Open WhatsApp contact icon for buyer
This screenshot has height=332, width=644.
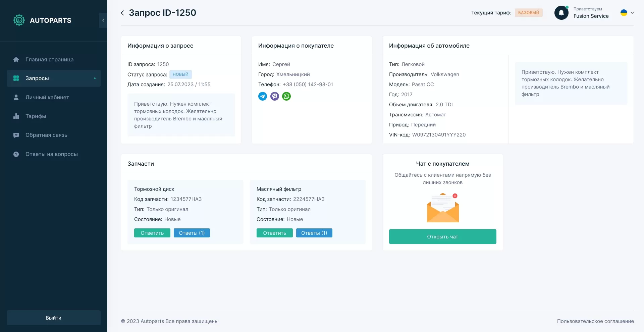[286, 97]
